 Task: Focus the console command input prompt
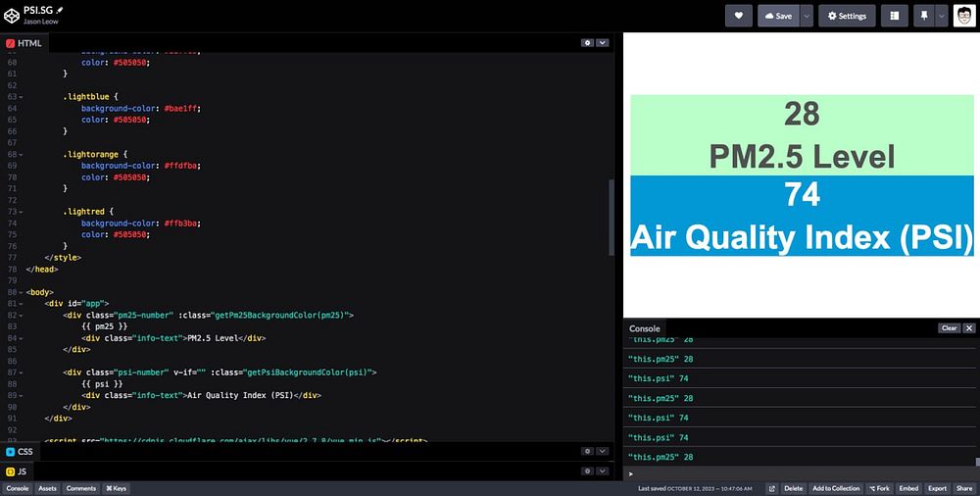pos(800,474)
